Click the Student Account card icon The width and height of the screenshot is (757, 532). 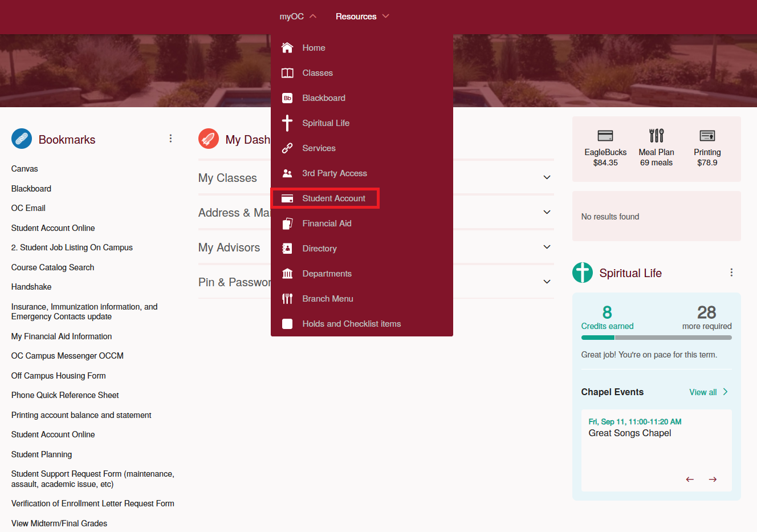point(287,198)
